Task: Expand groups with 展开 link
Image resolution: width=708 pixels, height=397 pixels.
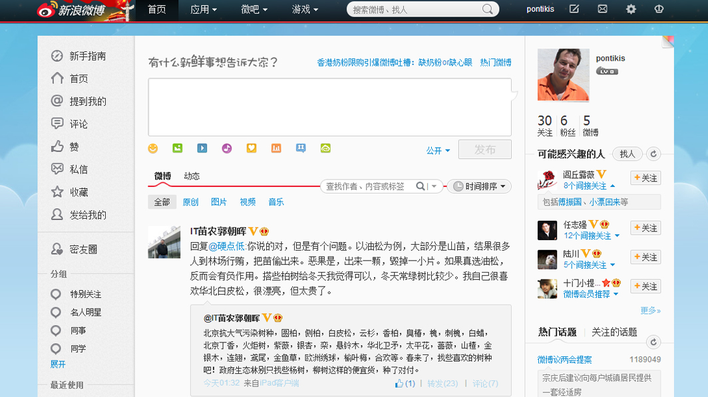Action: point(58,364)
